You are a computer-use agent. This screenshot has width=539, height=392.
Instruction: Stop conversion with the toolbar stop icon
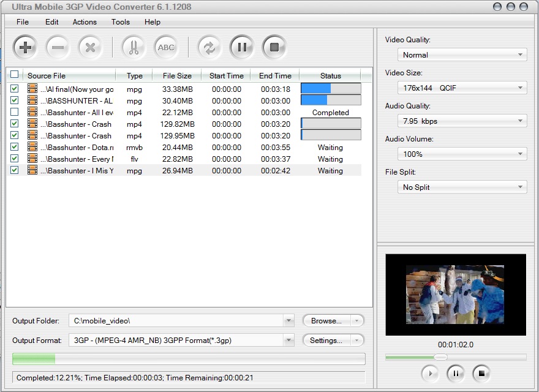[x=274, y=47]
